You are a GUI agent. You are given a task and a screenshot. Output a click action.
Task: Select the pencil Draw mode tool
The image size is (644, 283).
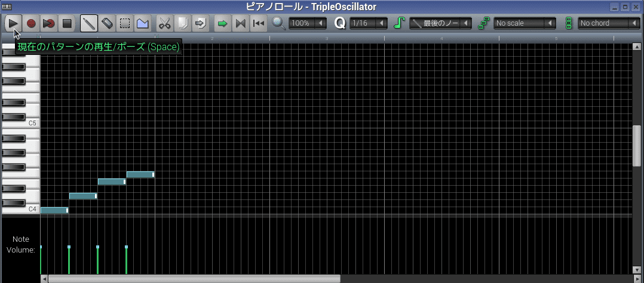(88, 23)
